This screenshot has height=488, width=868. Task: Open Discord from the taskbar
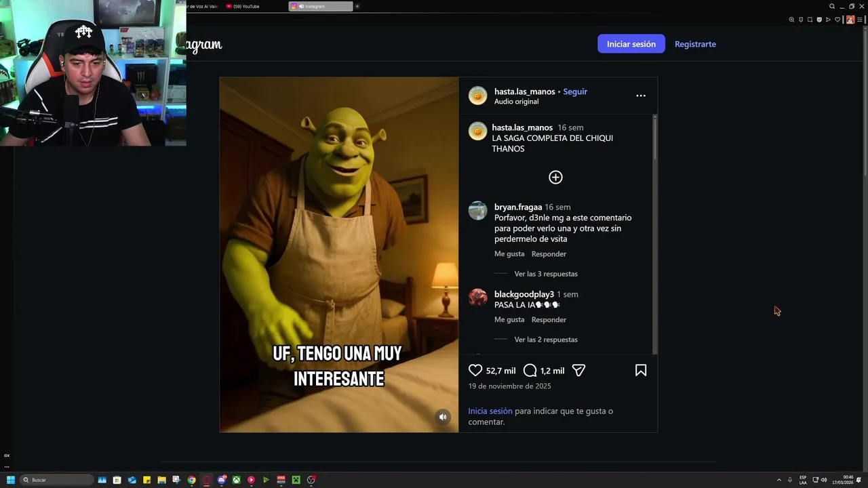click(x=221, y=480)
